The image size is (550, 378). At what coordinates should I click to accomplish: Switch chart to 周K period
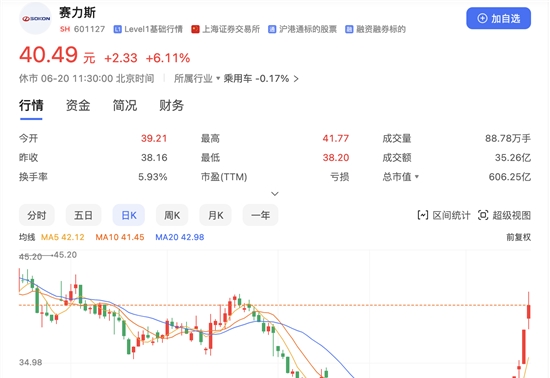point(172,215)
